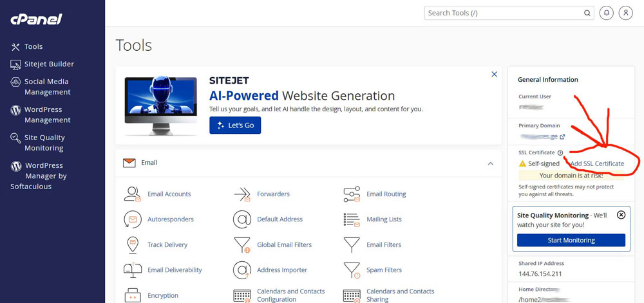The width and height of the screenshot is (644, 303).
Task: Open the Forwarders link
Action: (x=273, y=194)
